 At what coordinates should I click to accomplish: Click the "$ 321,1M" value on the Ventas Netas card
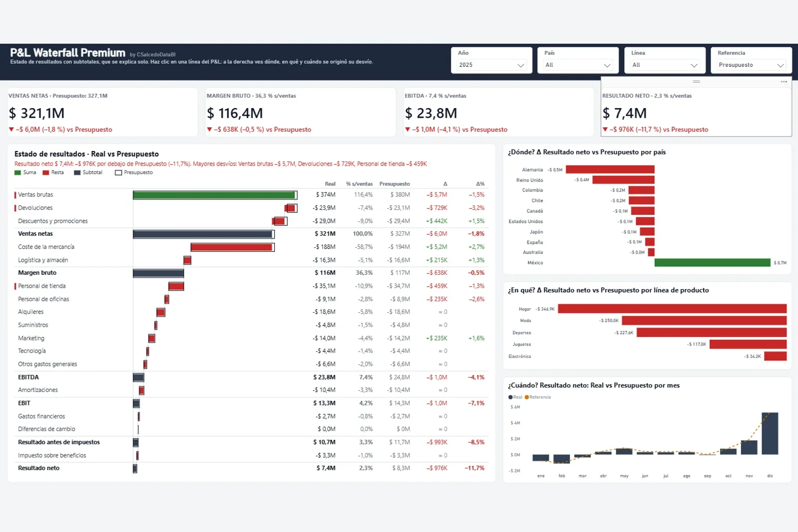coord(37,113)
